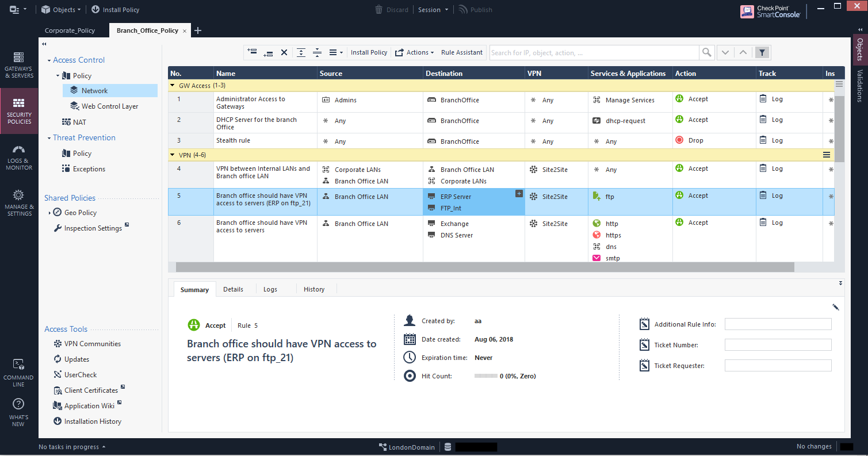
Task: Open Logs & Monitor view
Action: pyautogui.click(x=19, y=158)
